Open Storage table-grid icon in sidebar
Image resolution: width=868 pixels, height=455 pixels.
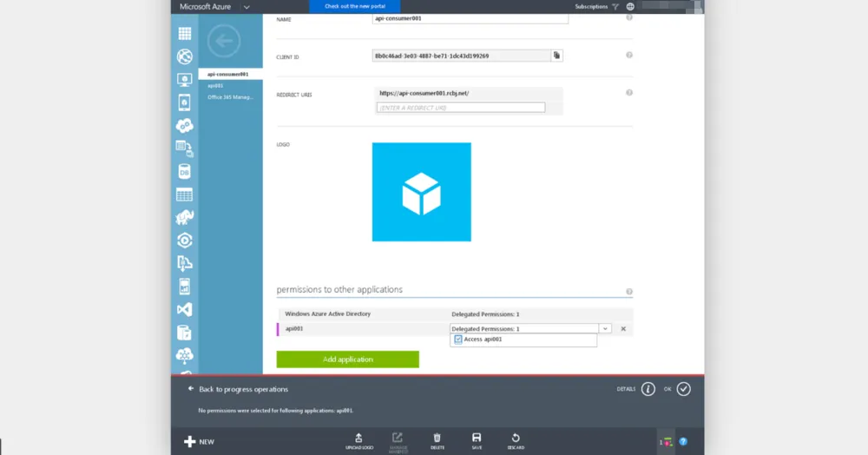point(184,195)
